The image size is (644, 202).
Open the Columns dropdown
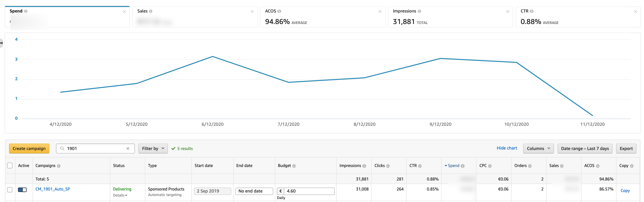tap(538, 148)
